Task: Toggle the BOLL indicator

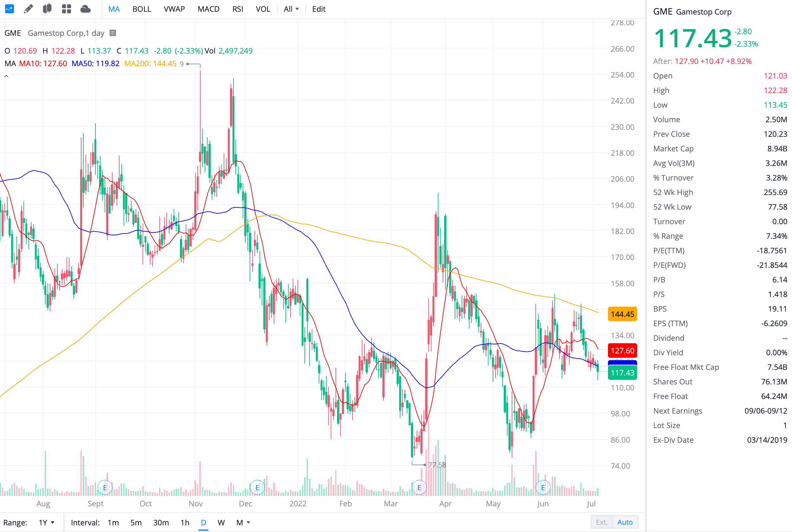Action: (x=142, y=9)
